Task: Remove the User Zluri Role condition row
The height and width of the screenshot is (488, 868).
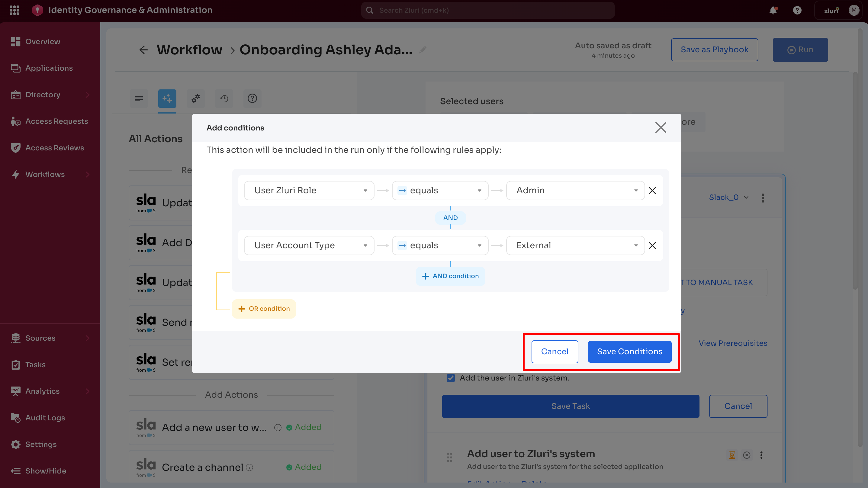Action: pos(652,191)
